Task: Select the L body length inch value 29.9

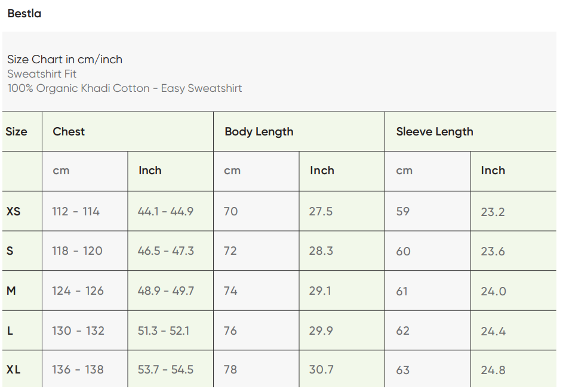Action: 321,331
